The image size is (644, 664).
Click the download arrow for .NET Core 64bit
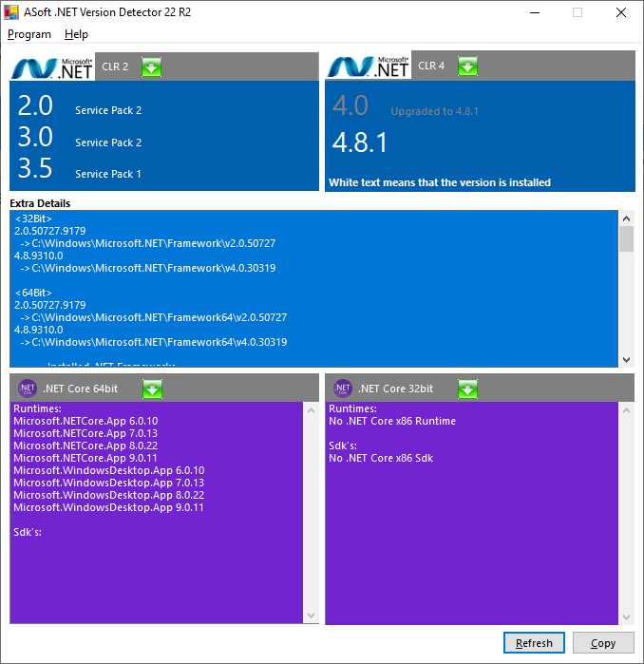coord(152,389)
